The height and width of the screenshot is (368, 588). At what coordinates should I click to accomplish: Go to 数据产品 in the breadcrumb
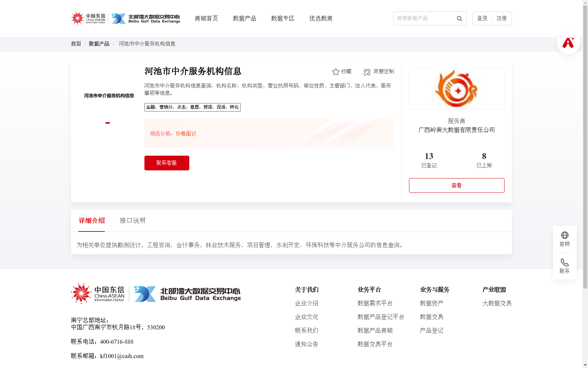click(x=99, y=44)
